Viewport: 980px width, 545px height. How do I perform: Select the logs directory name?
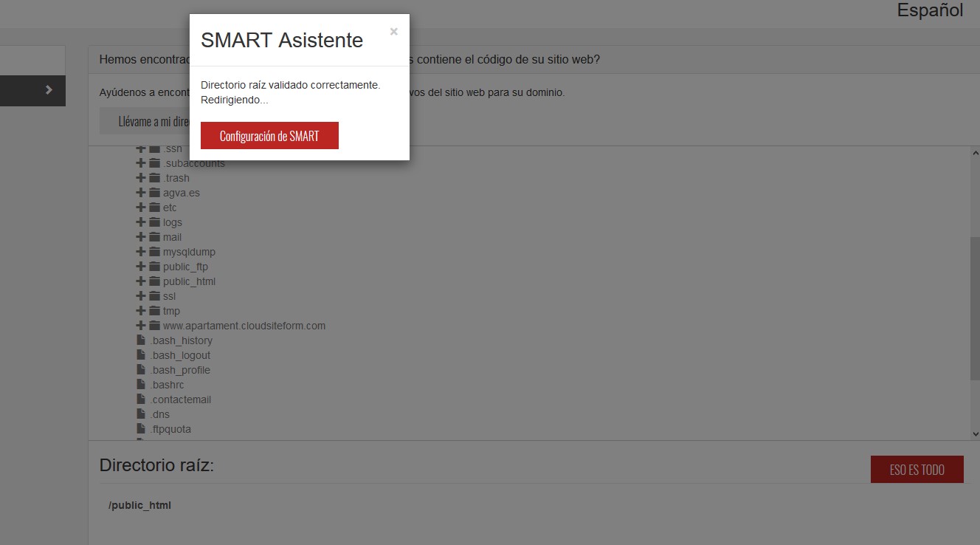tap(173, 222)
